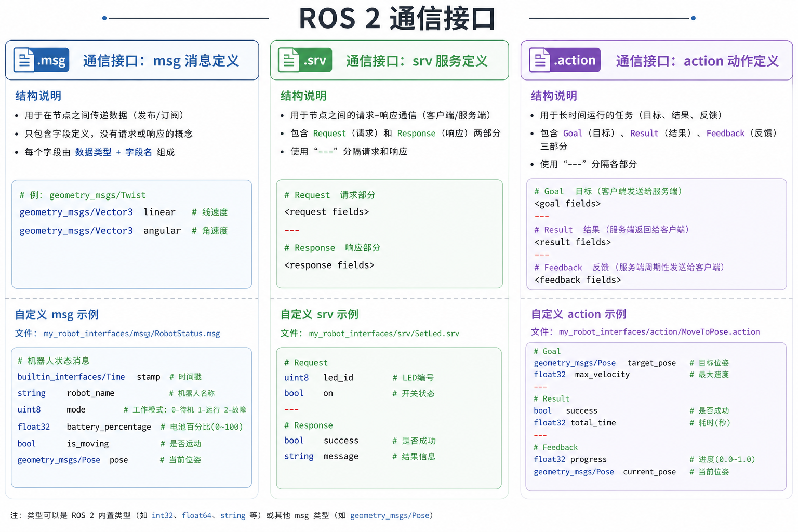Click purple word 'Result' in action bullet list
The image size is (798, 532).
pyautogui.click(x=644, y=134)
